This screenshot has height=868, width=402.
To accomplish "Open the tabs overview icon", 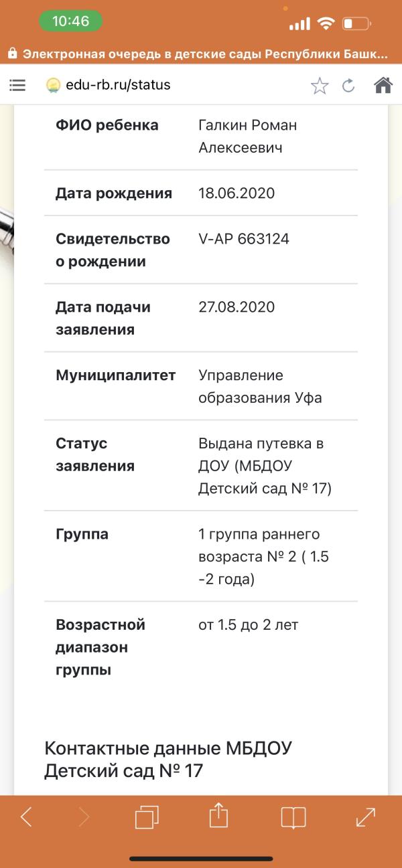I will click(147, 817).
